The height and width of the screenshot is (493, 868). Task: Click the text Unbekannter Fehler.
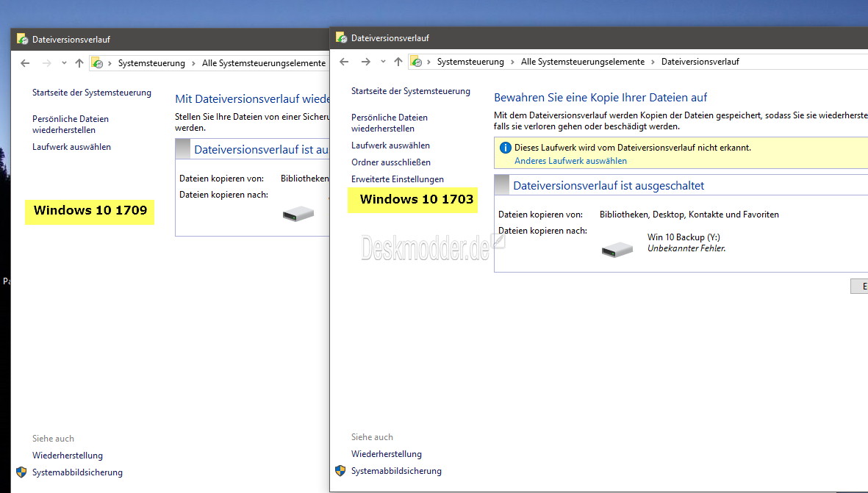click(686, 248)
